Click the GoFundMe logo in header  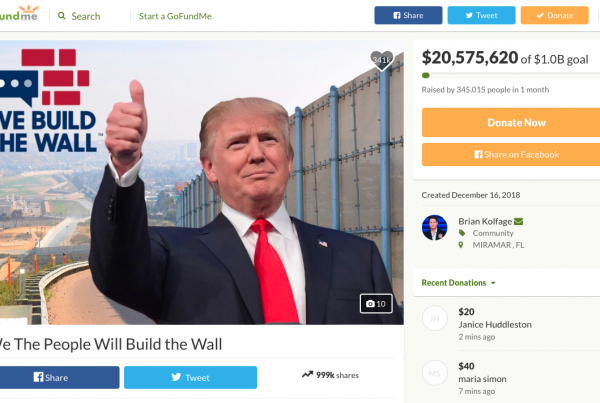coord(19,14)
